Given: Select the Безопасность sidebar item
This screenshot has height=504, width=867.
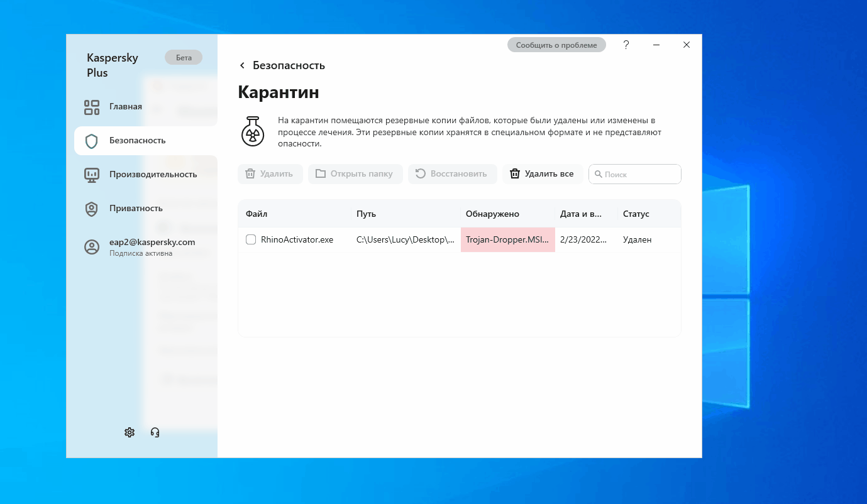Looking at the screenshot, I should (146, 141).
